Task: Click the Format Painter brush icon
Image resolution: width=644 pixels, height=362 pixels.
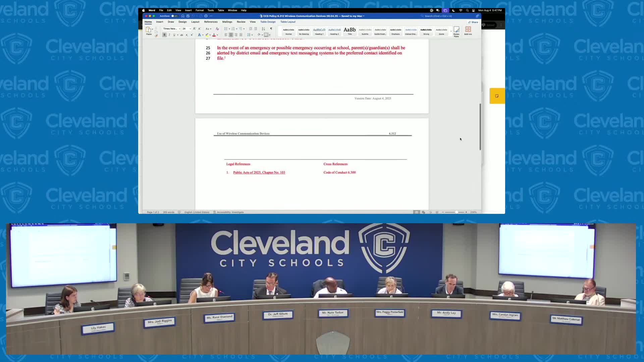Action: click(156, 36)
